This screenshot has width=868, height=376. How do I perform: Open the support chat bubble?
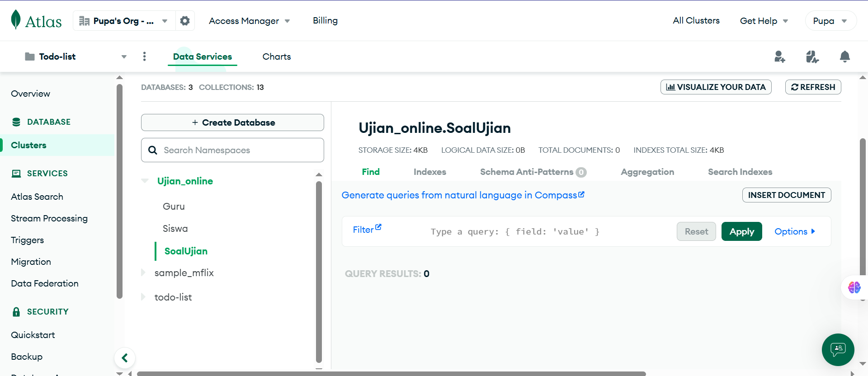pyautogui.click(x=838, y=349)
